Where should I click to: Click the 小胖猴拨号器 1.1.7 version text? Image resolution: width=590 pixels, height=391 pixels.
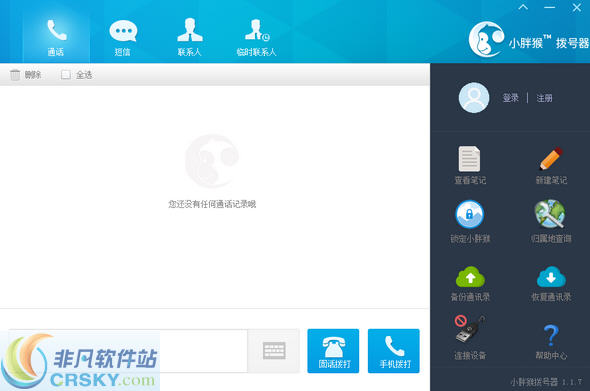point(546,382)
